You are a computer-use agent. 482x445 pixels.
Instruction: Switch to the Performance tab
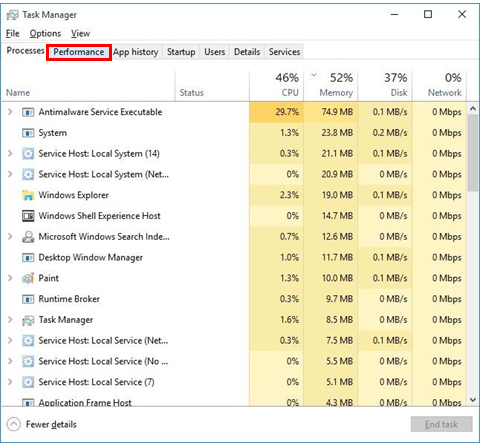(x=79, y=52)
